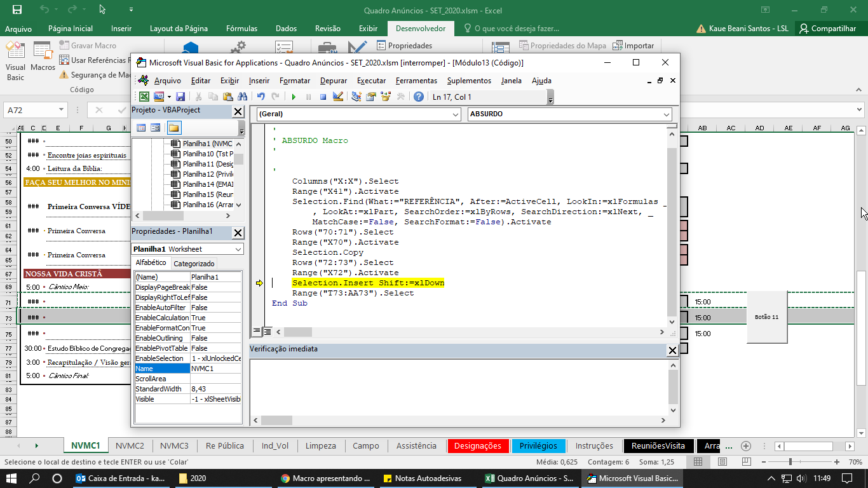Click the Compartilhar share button

tap(828, 29)
